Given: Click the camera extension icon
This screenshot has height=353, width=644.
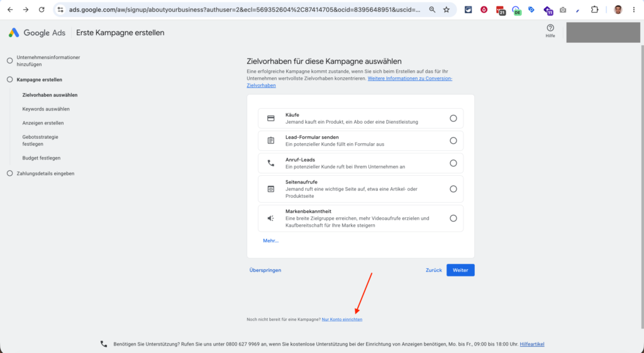Looking at the screenshot, I should (563, 10).
